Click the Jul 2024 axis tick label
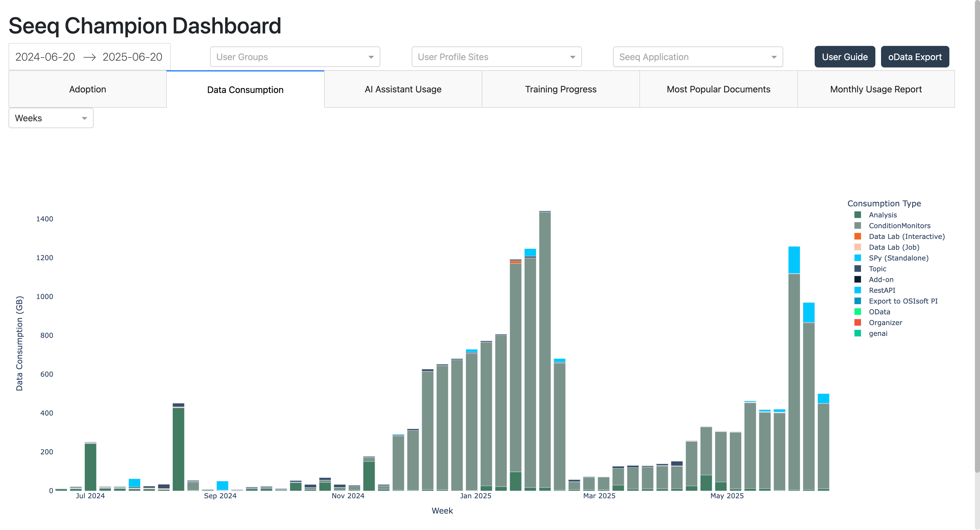980x530 pixels. [90, 496]
